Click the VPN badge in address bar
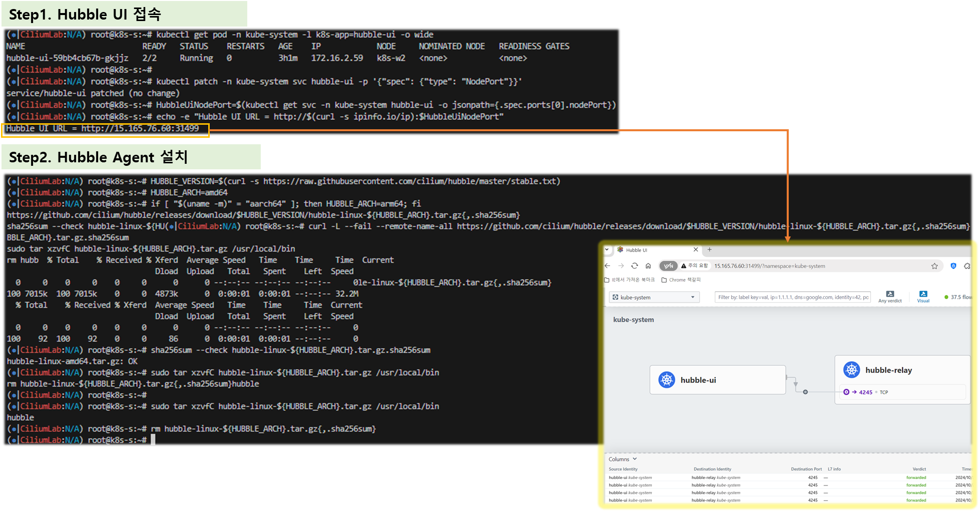Image resolution: width=980 pixels, height=512 pixels. pos(668,266)
